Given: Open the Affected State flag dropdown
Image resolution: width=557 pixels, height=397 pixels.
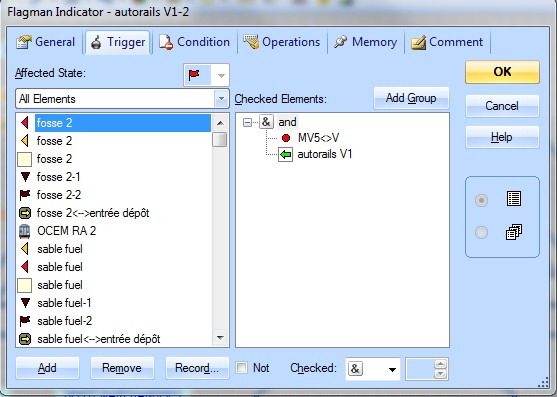Looking at the screenshot, I should (221, 75).
